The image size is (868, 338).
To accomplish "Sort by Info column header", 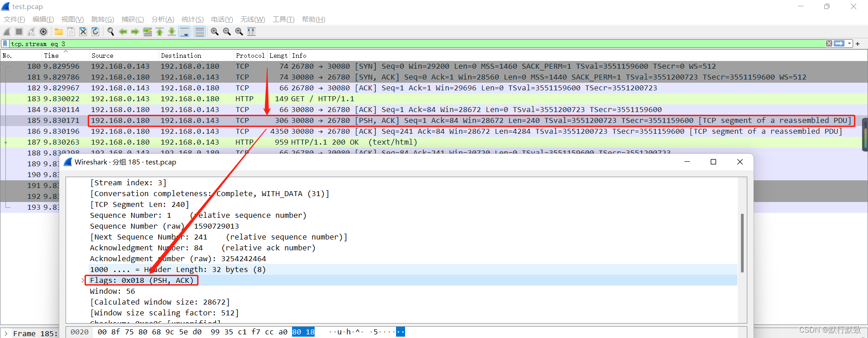I will click(578, 56).
